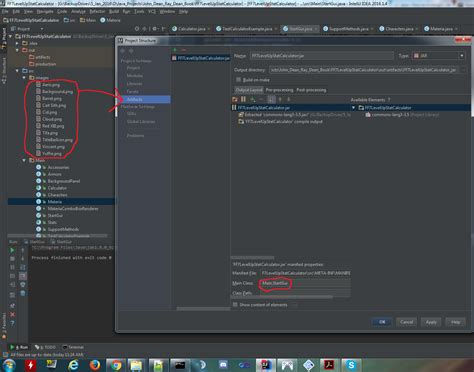Viewport: 474px width, 372px height.
Task: Click the artifact Name input field
Action: pyautogui.click(x=322, y=56)
